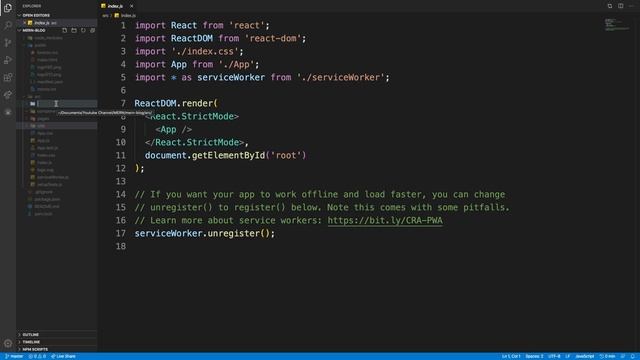Click the new folder name input field
640x360 pixels.
[67, 104]
